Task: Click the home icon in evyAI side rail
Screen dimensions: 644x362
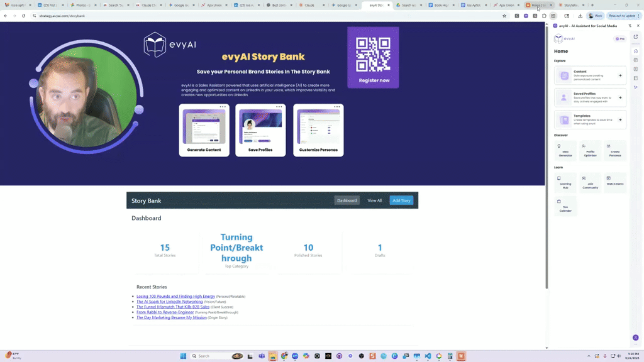Action: (x=636, y=52)
